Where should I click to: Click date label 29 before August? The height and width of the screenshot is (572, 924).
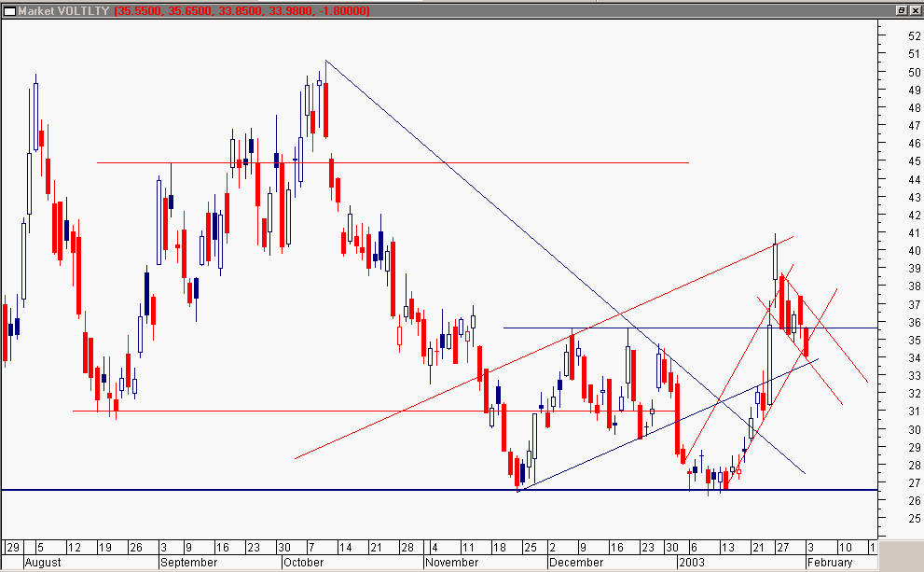[x=13, y=547]
